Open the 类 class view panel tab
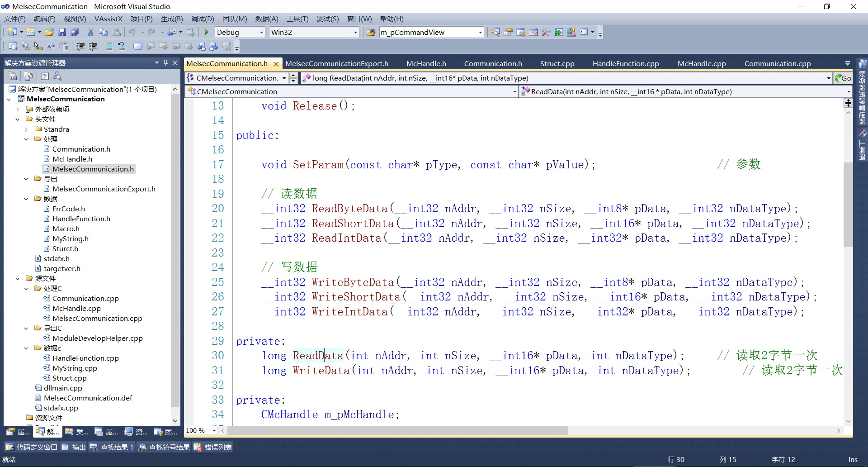The width and height of the screenshot is (868, 467). [x=77, y=432]
